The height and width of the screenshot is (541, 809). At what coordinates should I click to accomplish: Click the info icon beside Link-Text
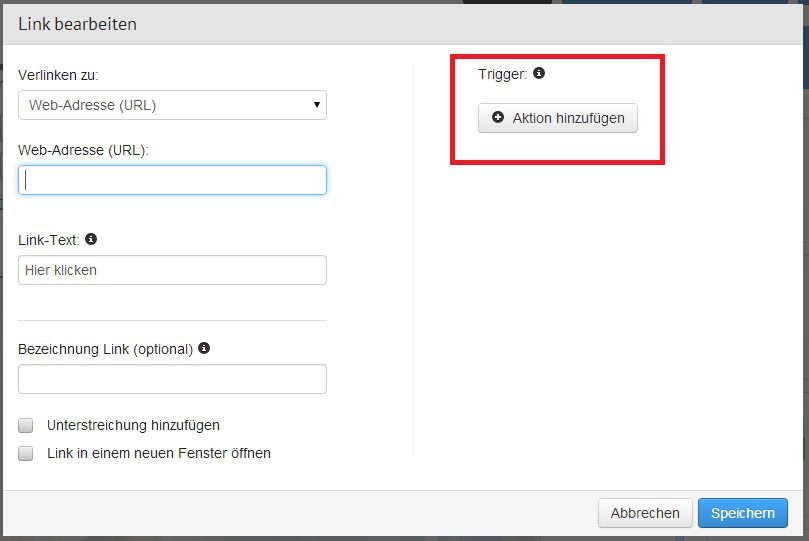coord(91,240)
